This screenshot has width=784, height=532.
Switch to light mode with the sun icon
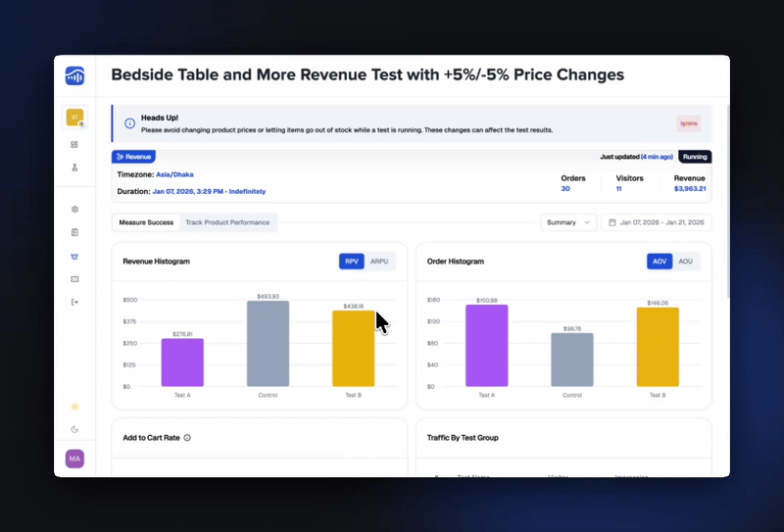(74, 407)
